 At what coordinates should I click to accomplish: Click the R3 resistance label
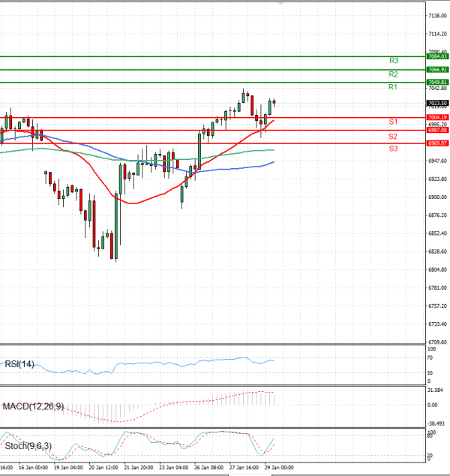click(x=393, y=60)
